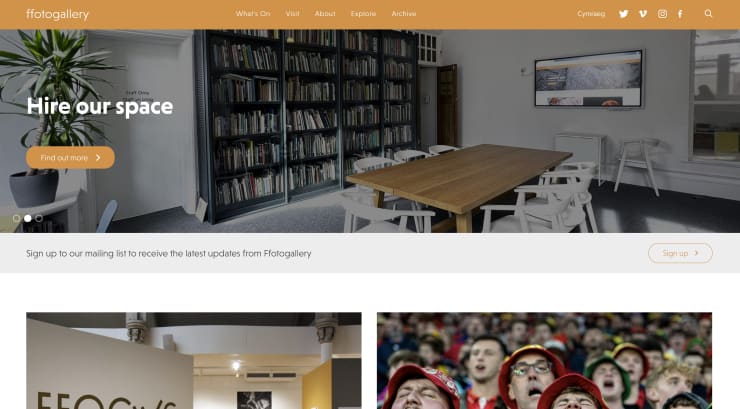This screenshot has width=740, height=409.
Task: Expand the Explore menu
Action: pyautogui.click(x=363, y=14)
